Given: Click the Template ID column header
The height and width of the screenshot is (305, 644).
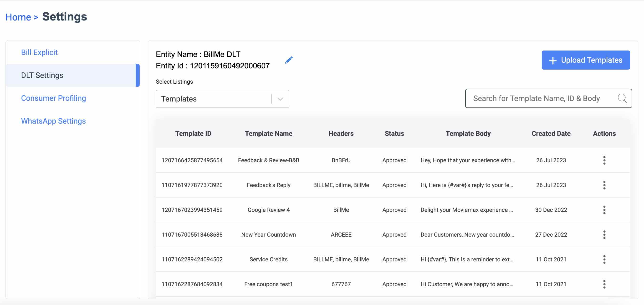Looking at the screenshot, I should [193, 133].
